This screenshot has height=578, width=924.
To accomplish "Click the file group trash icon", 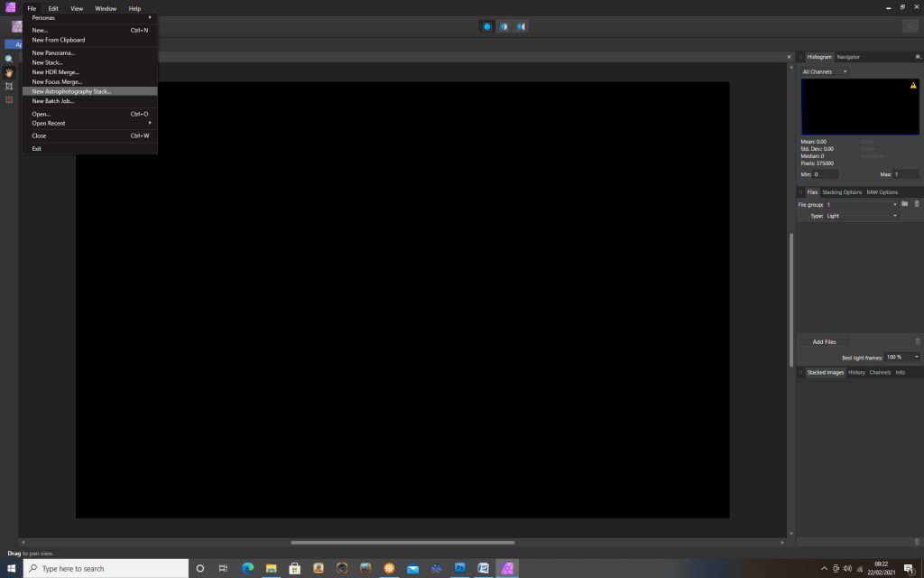I will 917,204.
